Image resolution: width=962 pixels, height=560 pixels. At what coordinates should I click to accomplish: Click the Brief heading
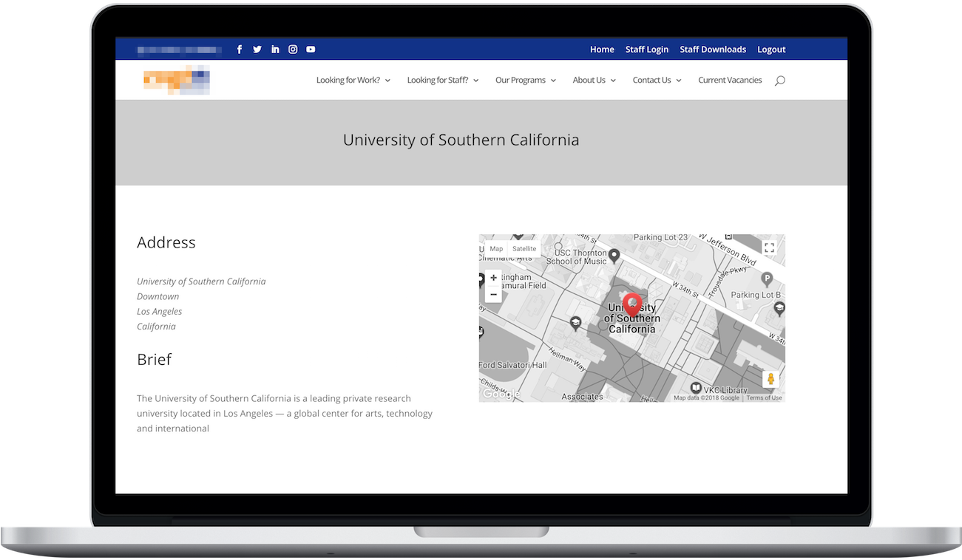click(154, 359)
